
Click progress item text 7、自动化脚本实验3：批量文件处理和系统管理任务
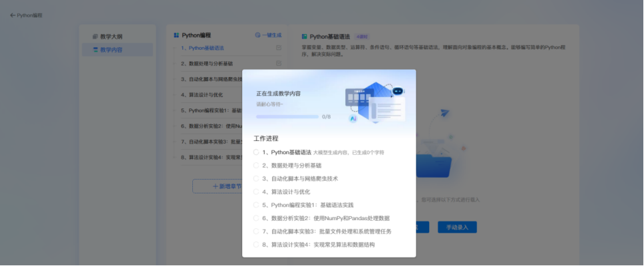point(327,231)
